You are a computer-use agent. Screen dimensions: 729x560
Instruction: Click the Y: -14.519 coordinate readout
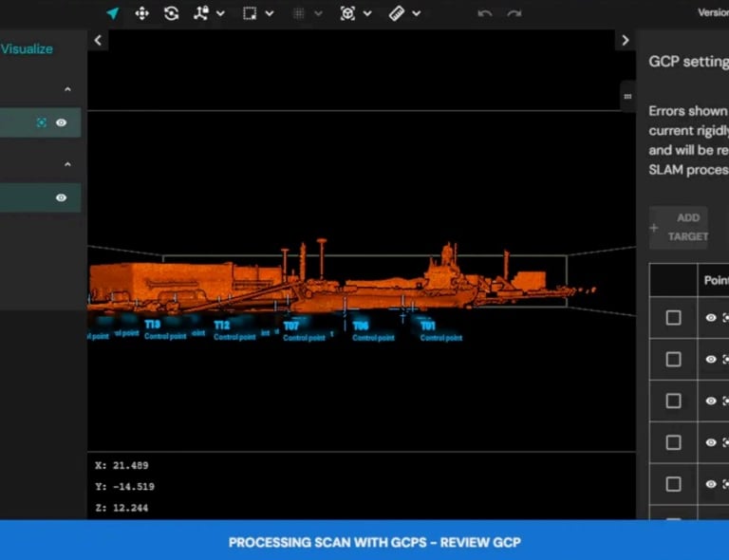(x=124, y=487)
